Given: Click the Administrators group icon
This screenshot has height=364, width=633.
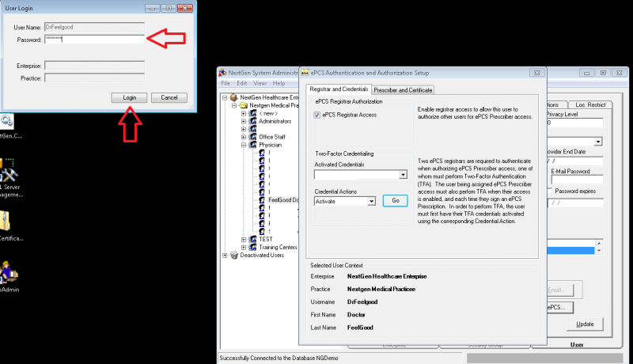Looking at the screenshot, I should click(252, 121).
